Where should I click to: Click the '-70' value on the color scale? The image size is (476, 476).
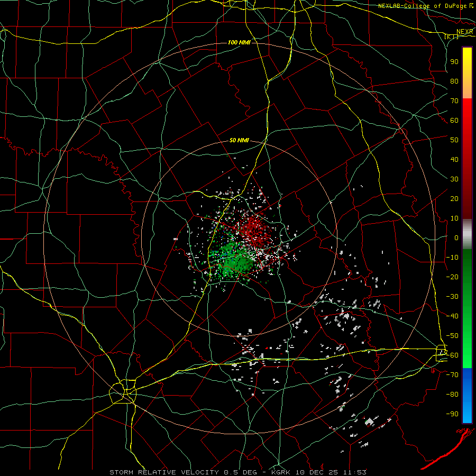(x=452, y=375)
